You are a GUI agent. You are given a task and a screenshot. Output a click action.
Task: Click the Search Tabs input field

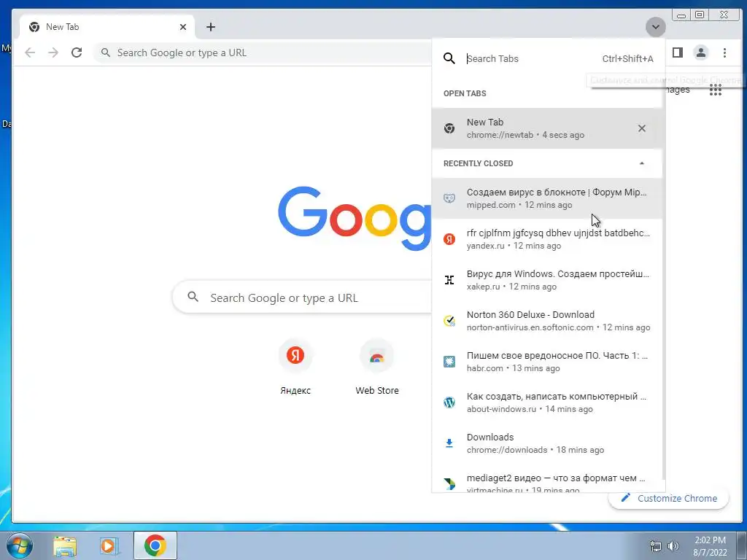click(531, 58)
